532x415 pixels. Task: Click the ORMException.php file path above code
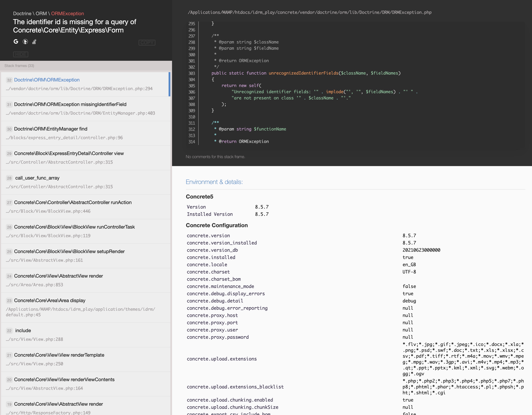click(309, 12)
